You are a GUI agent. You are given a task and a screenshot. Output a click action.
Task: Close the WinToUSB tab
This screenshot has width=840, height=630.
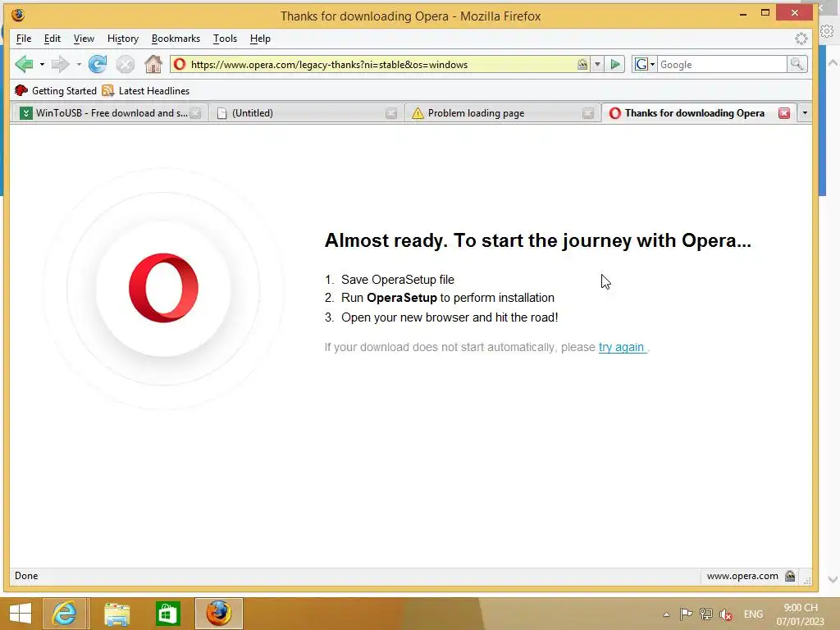(195, 113)
